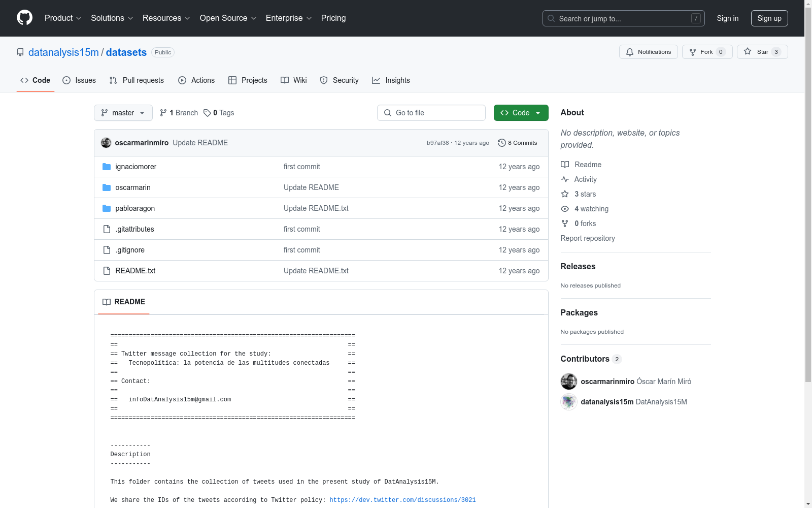Open the b97af38 commit hash
This screenshot has height=508, width=812.
click(x=438, y=143)
